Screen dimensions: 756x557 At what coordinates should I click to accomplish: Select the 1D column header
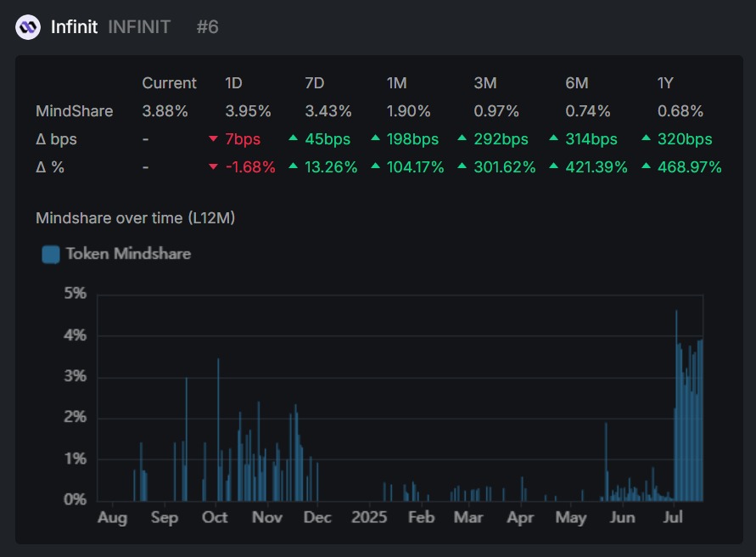234,83
